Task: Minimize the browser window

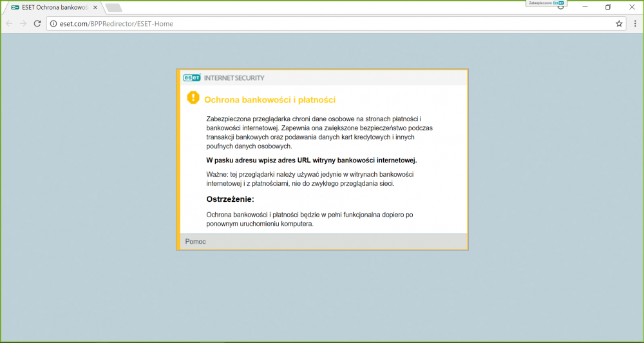Action: coord(585,7)
